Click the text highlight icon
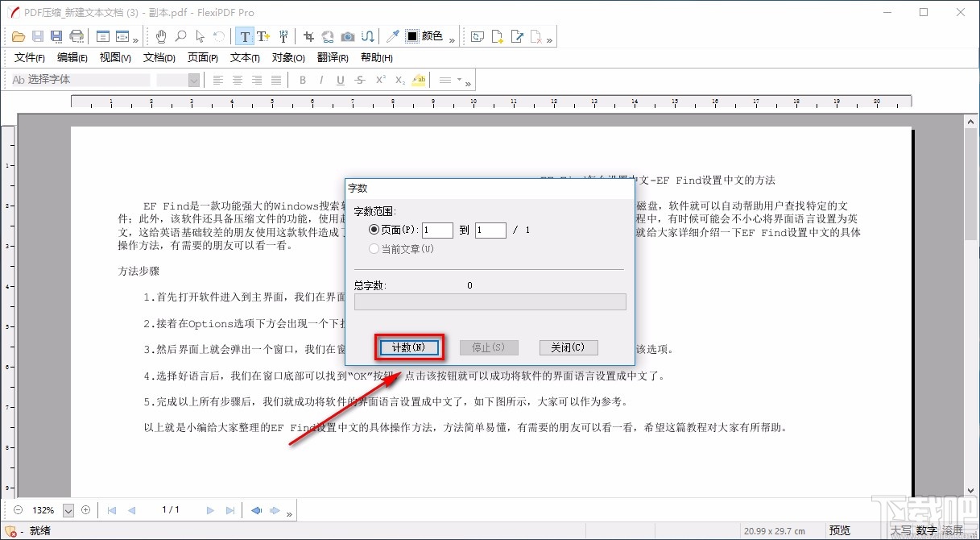The height and width of the screenshot is (540, 980). (419, 80)
